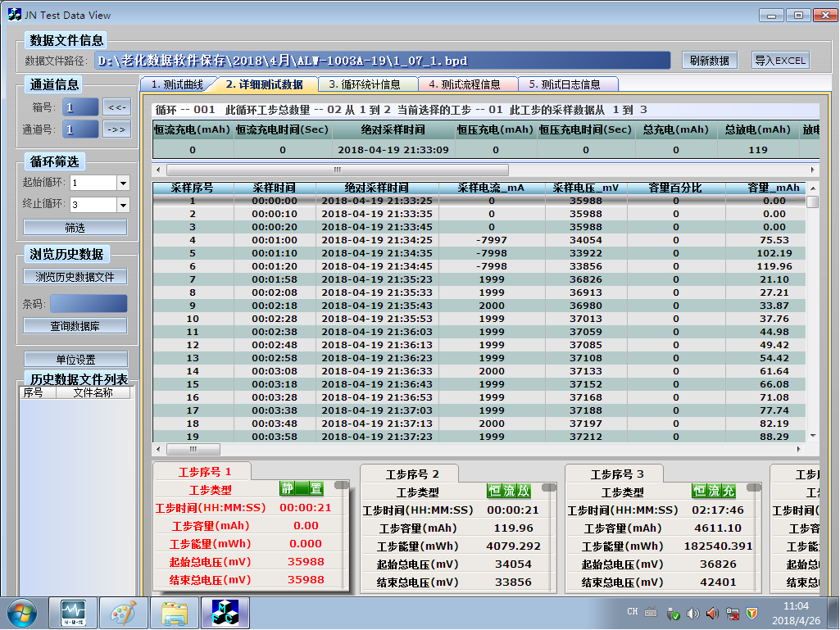Click the 查询数据库 button

[x=75, y=326]
